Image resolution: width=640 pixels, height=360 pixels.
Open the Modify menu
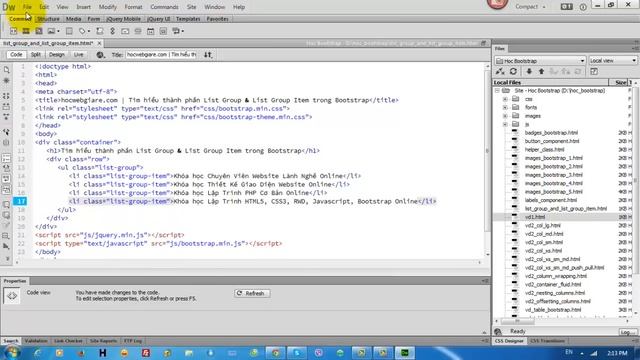point(108,7)
